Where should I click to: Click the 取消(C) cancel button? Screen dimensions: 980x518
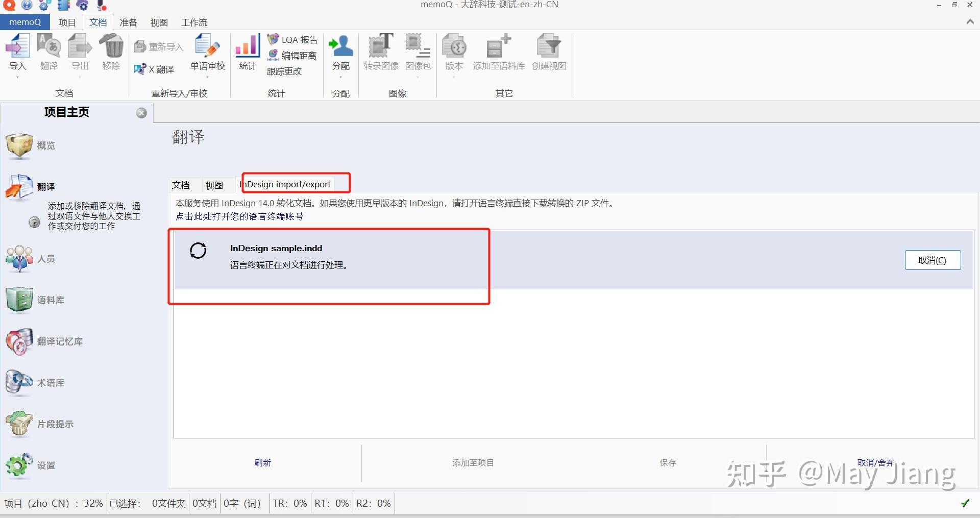(x=932, y=260)
